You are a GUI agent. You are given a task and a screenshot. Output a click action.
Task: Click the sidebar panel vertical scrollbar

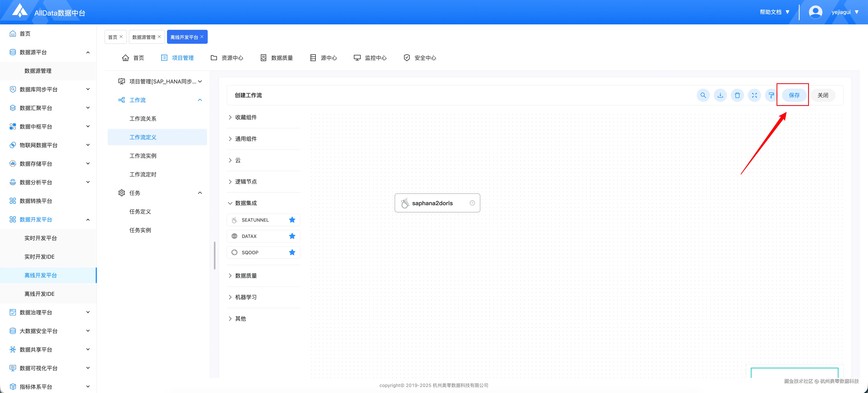(215, 255)
